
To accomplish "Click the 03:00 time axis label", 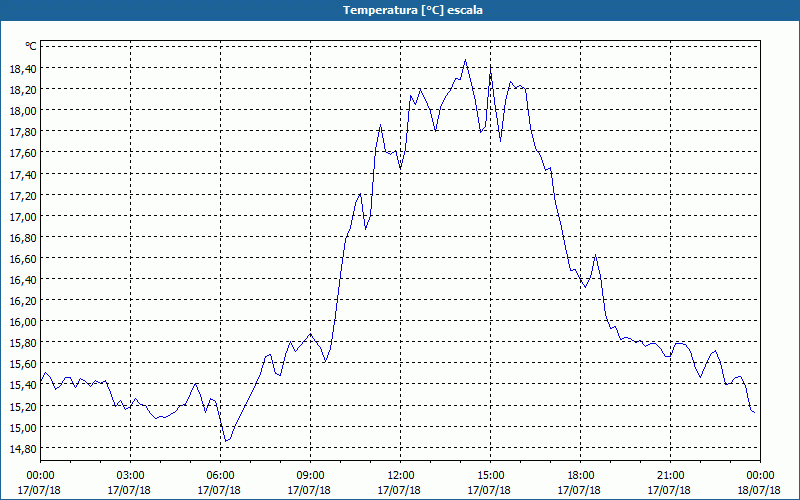I will [x=131, y=476].
